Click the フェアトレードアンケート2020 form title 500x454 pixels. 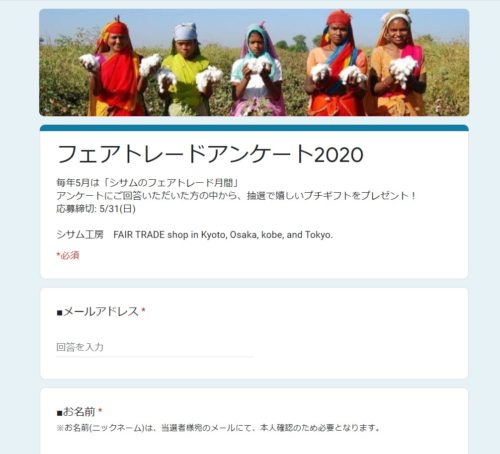coord(210,154)
